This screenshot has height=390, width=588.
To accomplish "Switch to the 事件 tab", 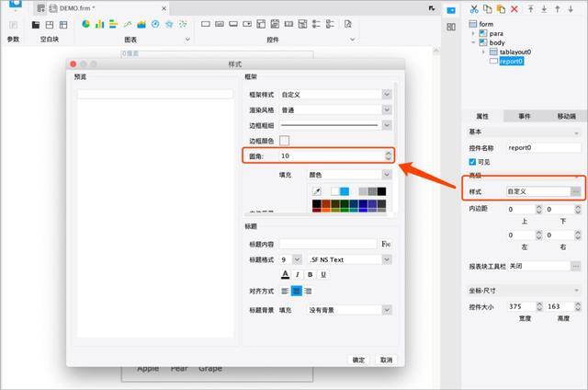I will coord(525,117).
